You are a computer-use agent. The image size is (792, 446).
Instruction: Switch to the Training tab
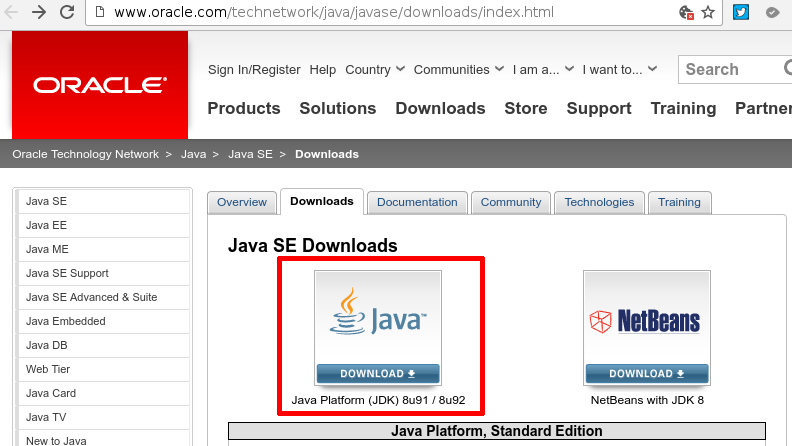pyautogui.click(x=679, y=203)
